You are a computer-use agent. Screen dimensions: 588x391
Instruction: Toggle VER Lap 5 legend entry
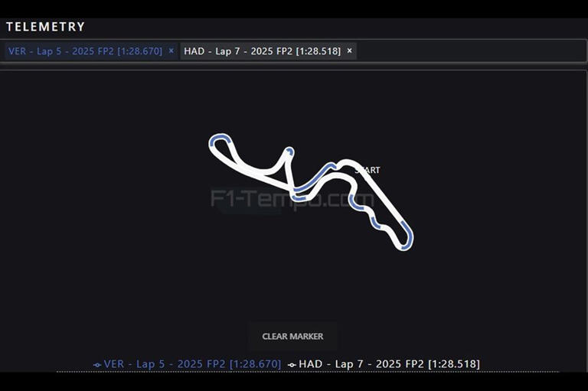point(192,364)
